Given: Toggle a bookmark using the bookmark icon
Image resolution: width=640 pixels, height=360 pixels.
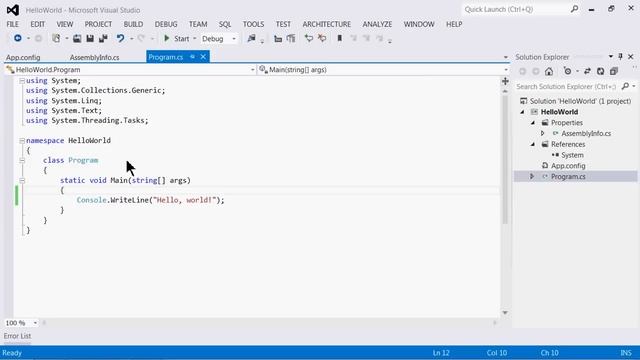Looking at the screenshot, I should pos(340,38).
